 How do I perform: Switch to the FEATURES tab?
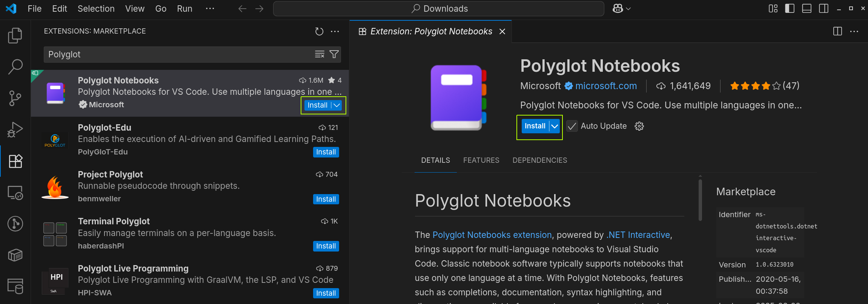pos(481,160)
